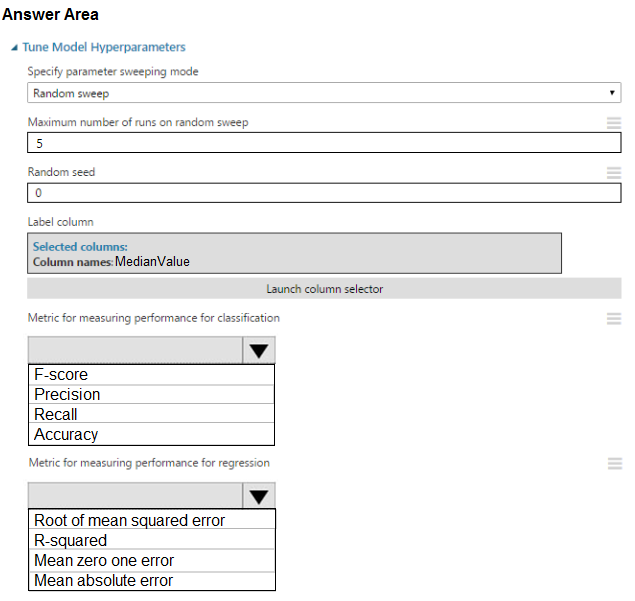Open menu icon beside Maximum number of runs
Viewport: 635px width, 601px height.
tap(614, 123)
